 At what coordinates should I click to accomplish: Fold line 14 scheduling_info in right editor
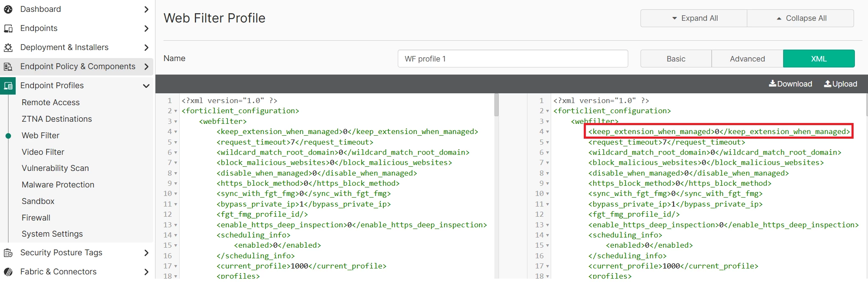pyautogui.click(x=547, y=235)
